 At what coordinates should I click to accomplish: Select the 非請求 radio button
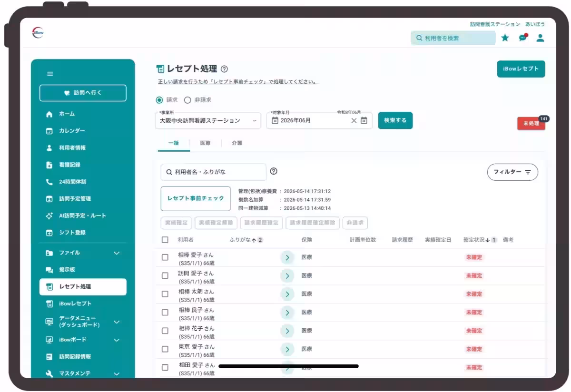[x=187, y=100]
